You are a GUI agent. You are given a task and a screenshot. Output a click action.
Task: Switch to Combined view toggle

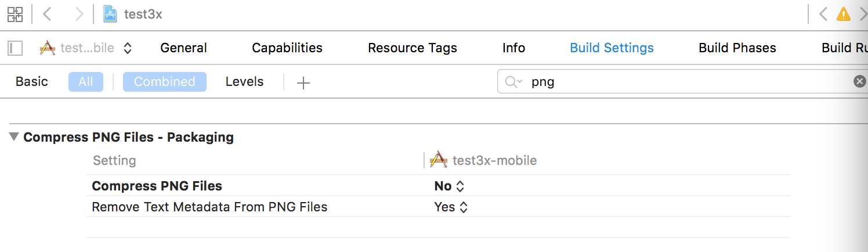coord(165,82)
